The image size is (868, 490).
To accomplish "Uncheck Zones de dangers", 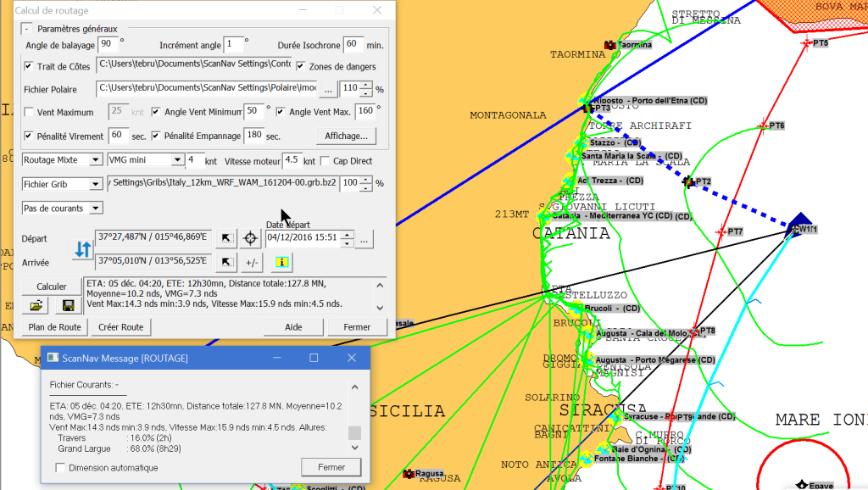I will [x=301, y=66].
